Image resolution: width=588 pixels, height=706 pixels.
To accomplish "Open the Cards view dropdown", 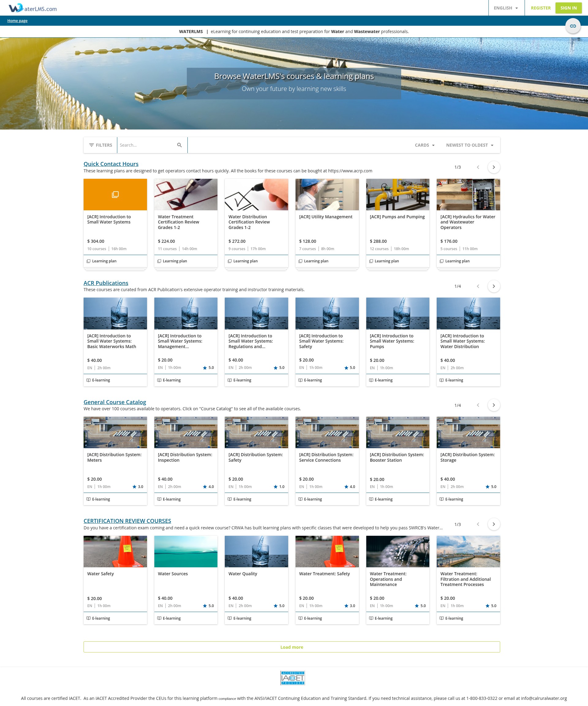I will [x=424, y=145].
